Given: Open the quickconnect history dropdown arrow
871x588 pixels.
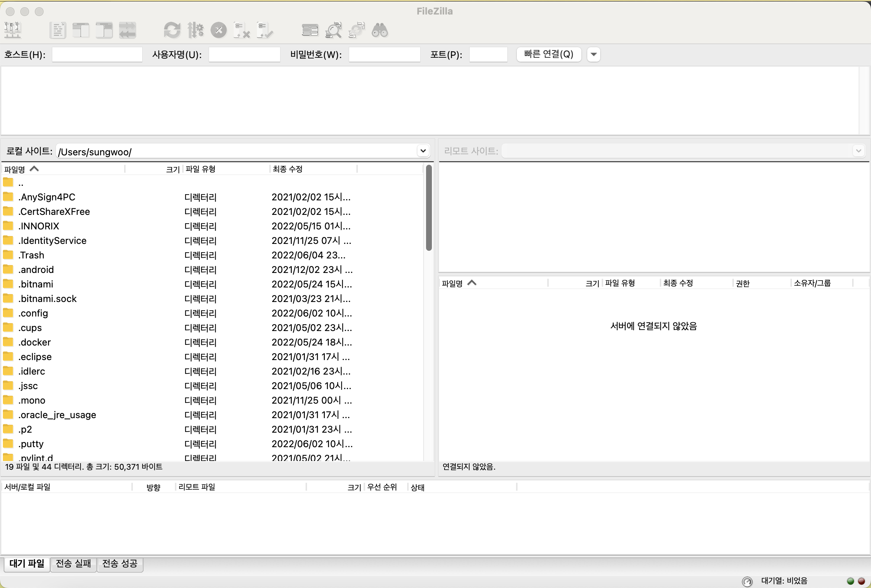Looking at the screenshot, I should [593, 54].
